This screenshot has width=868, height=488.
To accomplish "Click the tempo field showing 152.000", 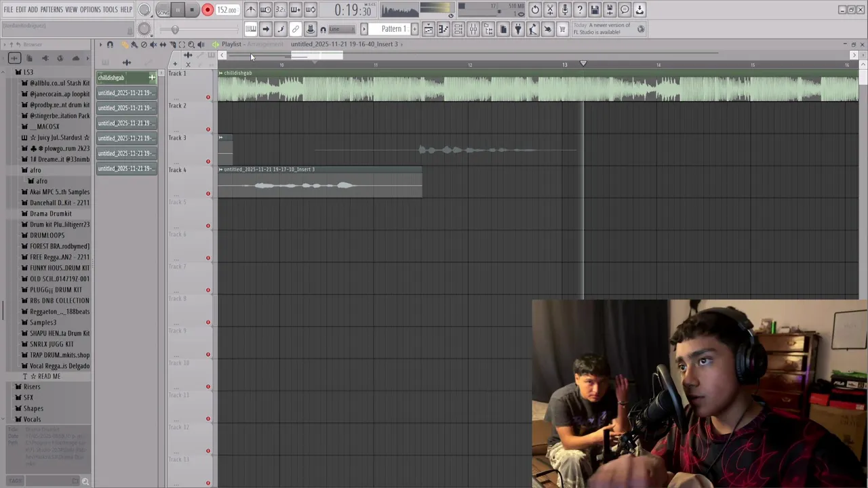I will coord(226,10).
